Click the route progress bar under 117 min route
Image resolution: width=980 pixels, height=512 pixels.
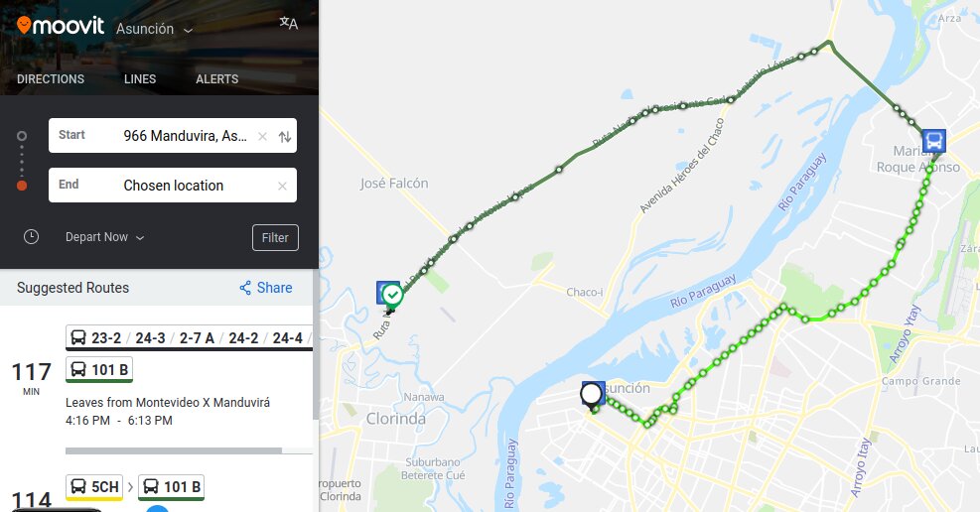(x=189, y=450)
